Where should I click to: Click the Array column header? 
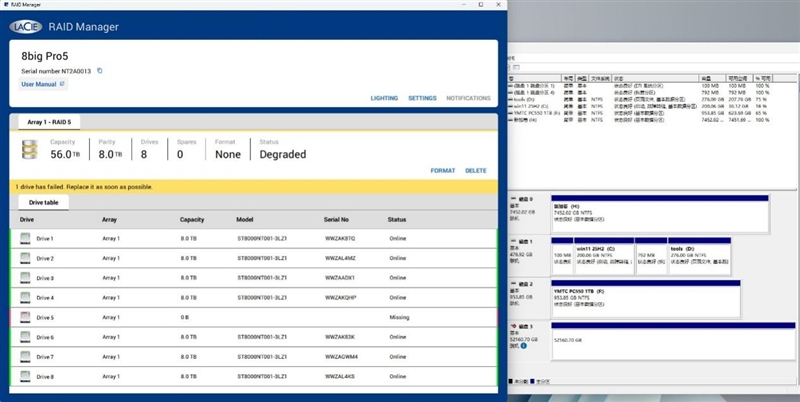click(109, 219)
